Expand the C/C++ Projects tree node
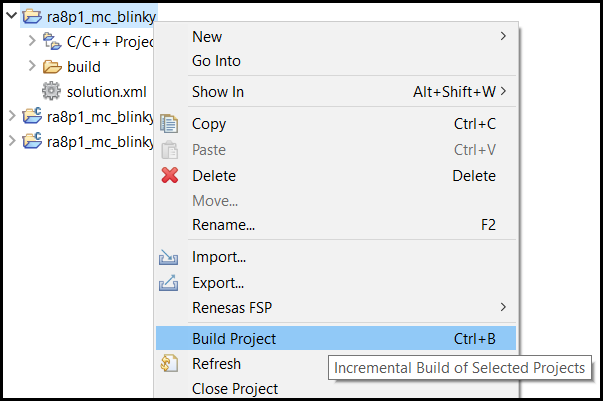The image size is (603, 401). pos(32,40)
